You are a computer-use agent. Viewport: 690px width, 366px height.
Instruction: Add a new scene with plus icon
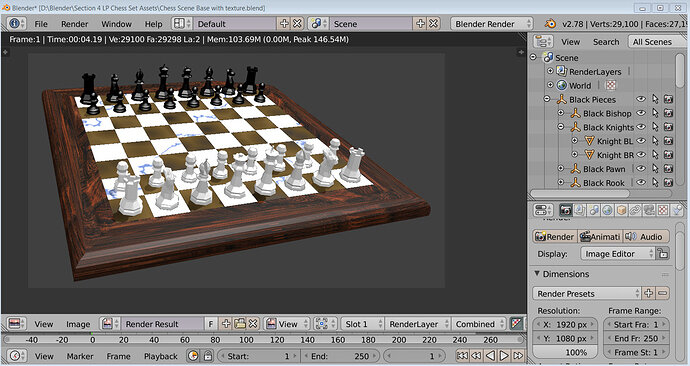pos(420,24)
